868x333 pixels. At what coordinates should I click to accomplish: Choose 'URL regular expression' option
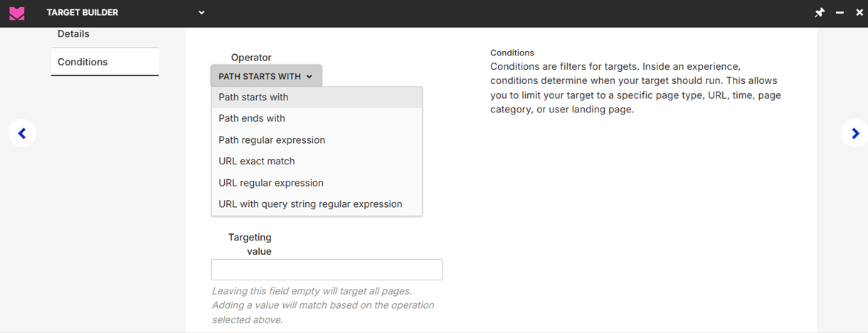(x=271, y=183)
